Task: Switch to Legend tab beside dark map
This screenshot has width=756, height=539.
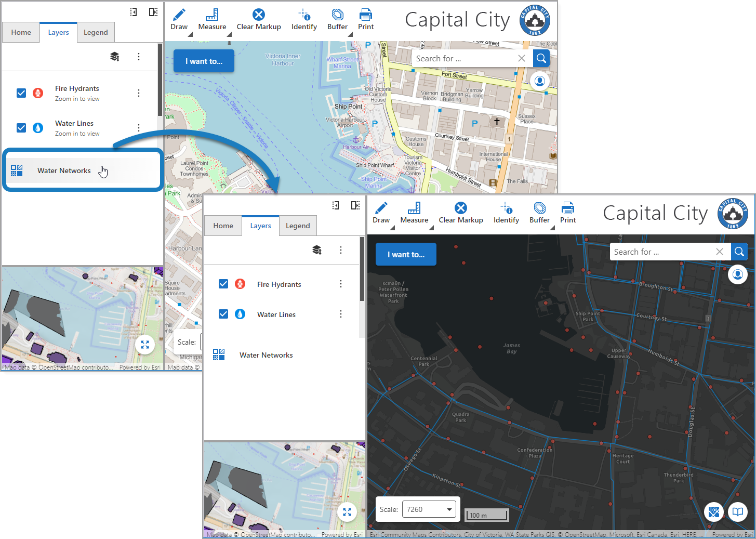Action: tap(298, 226)
